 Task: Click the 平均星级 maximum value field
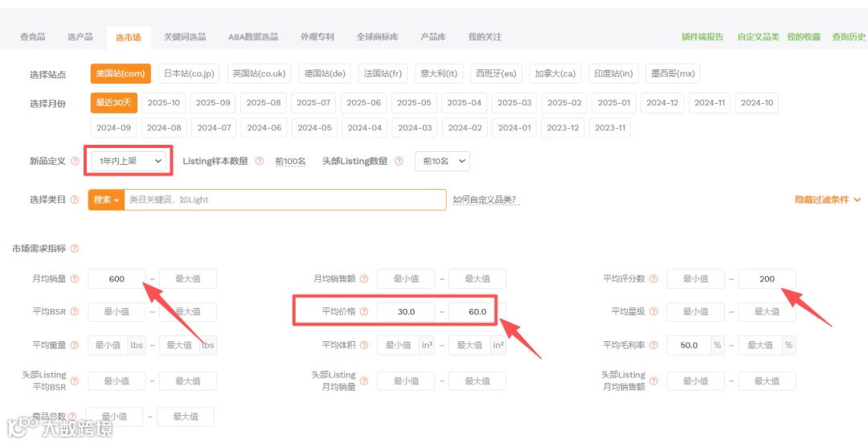(767, 311)
